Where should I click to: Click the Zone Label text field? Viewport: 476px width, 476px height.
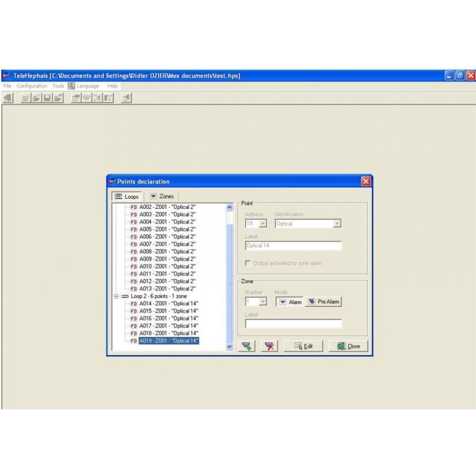coord(293,324)
